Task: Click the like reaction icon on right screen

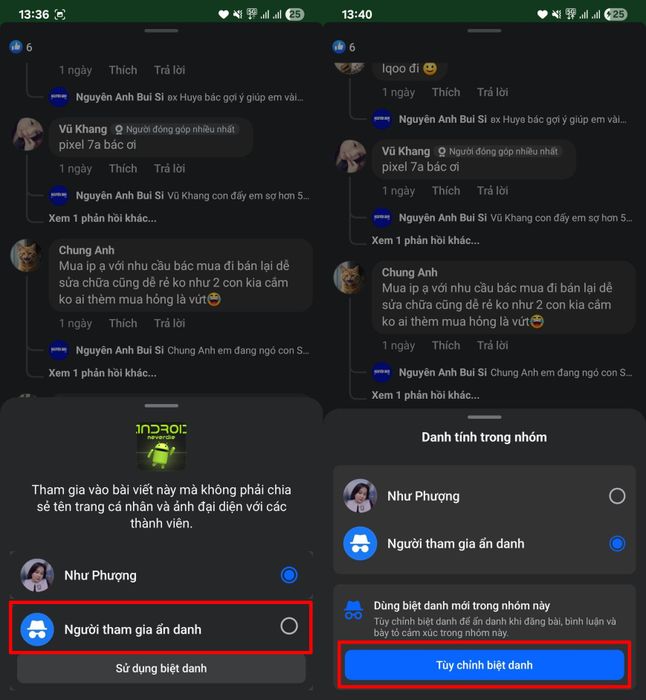Action: point(339,46)
